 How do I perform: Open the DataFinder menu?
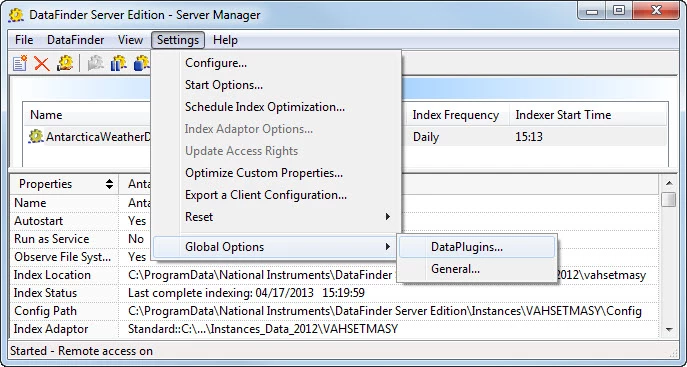click(x=75, y=40)
